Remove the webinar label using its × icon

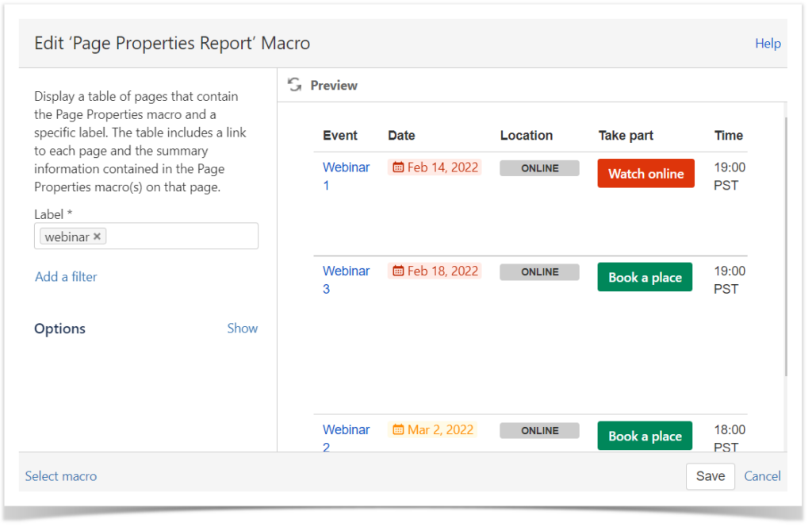[x=97, y=236]
